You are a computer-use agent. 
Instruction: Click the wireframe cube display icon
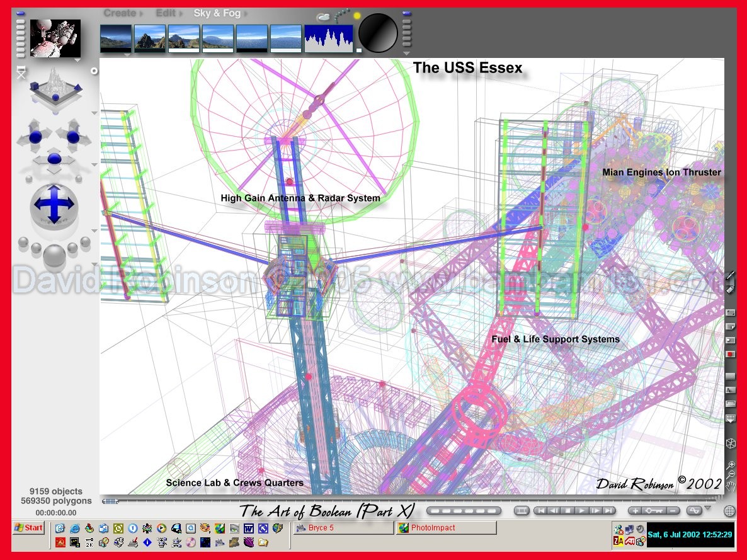(x=731, y=443)
